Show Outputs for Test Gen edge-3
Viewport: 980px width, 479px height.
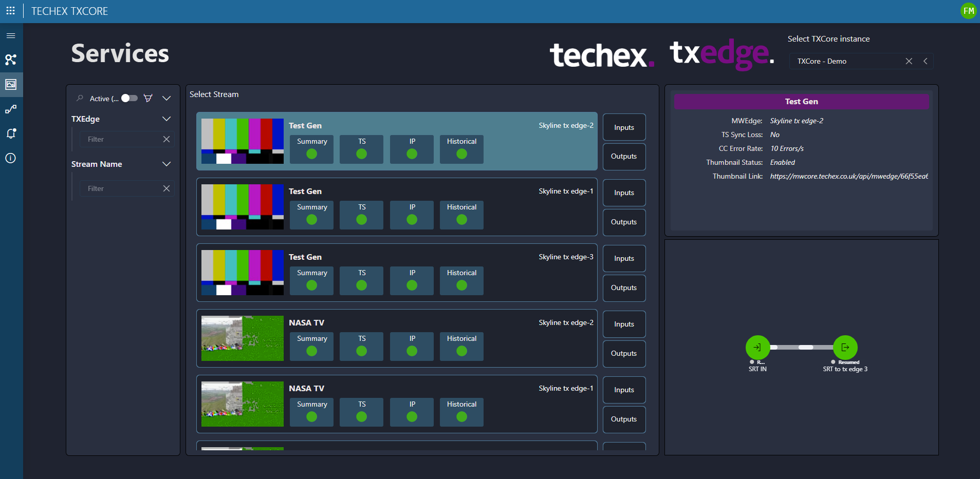tap(624, 288)
